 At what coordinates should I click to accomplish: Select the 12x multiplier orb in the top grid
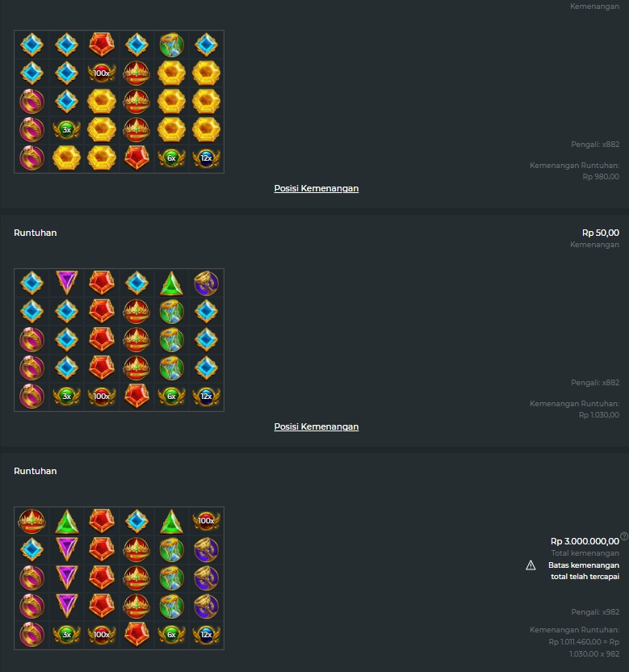click(206, 157)
